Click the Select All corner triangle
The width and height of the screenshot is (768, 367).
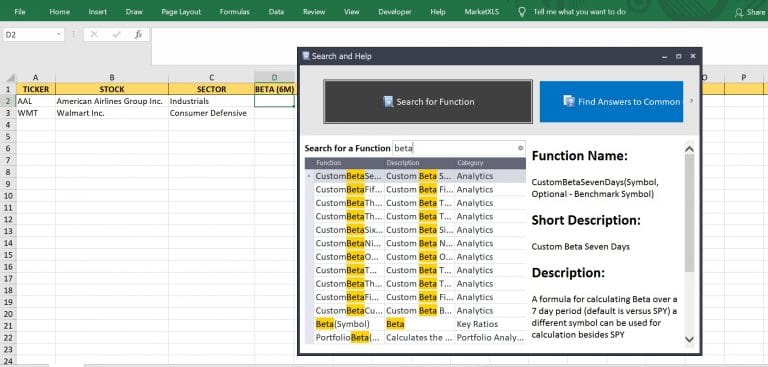[11, 78]
